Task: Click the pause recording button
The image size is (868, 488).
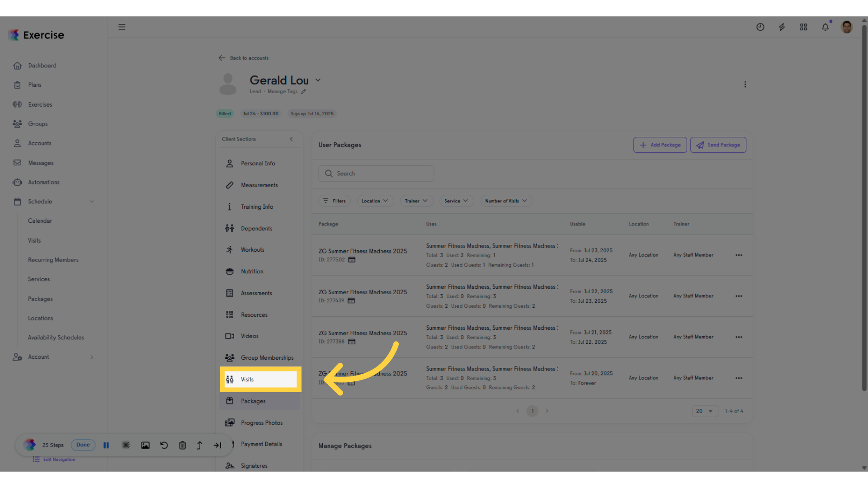Action: [106, 445]
